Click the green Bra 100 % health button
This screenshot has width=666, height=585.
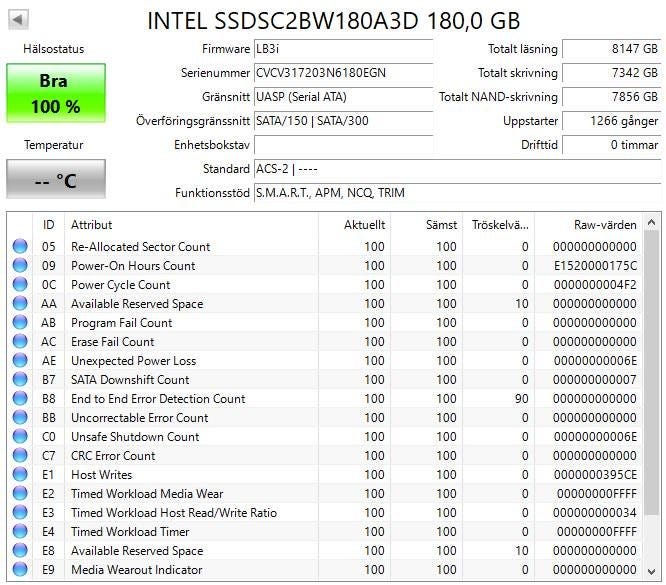tap(55, 94)
